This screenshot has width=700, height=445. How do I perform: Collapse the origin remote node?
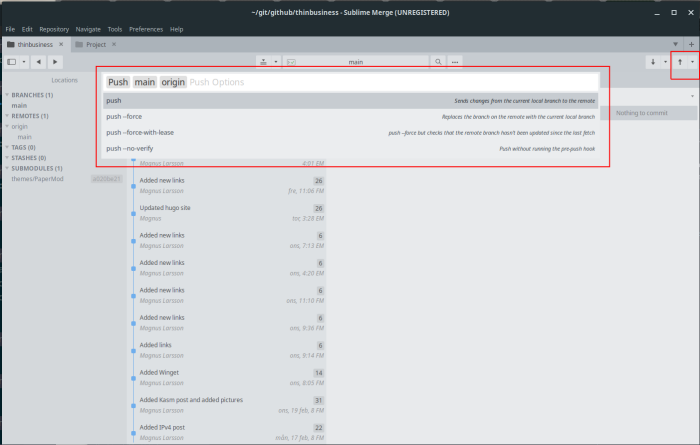click(x=7, y=126)
